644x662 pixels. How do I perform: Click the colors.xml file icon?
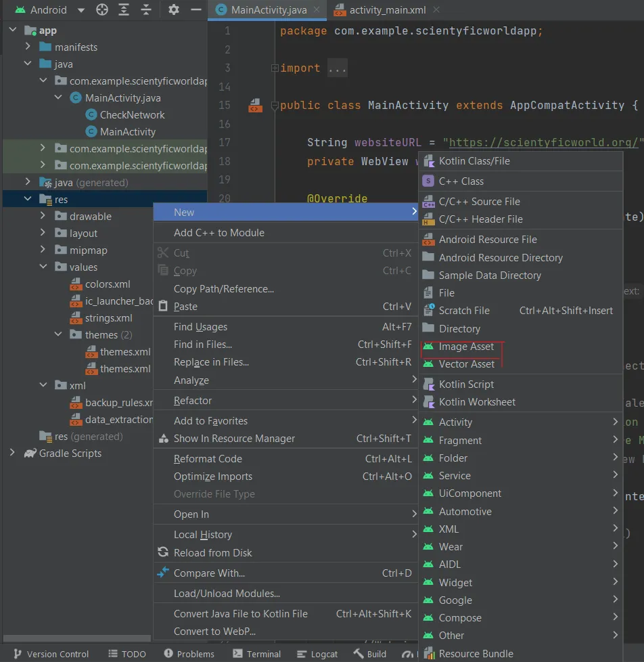coord(76,284)
